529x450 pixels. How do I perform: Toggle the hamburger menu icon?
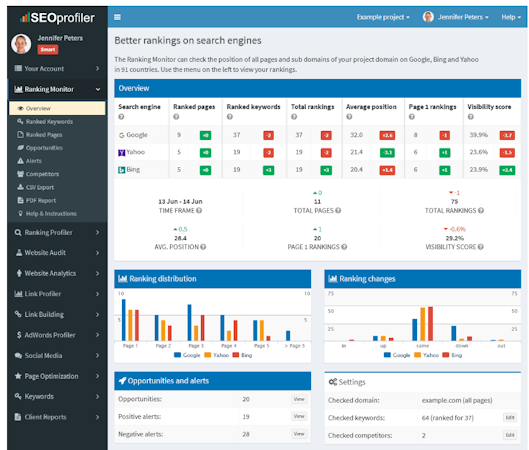(117, 17)
